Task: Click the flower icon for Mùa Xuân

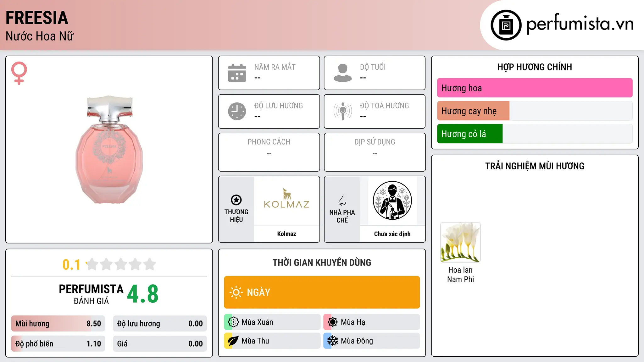Action: 233,322
